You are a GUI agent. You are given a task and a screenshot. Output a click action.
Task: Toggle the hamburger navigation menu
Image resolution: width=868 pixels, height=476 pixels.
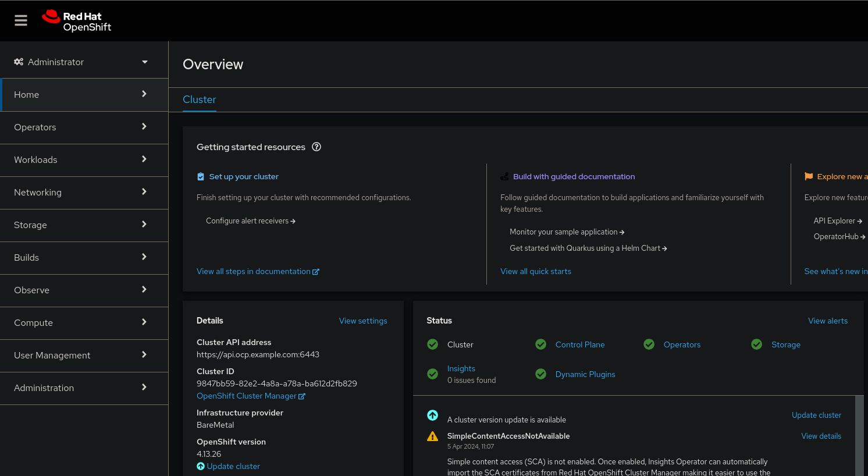click(x=21, y=21)
